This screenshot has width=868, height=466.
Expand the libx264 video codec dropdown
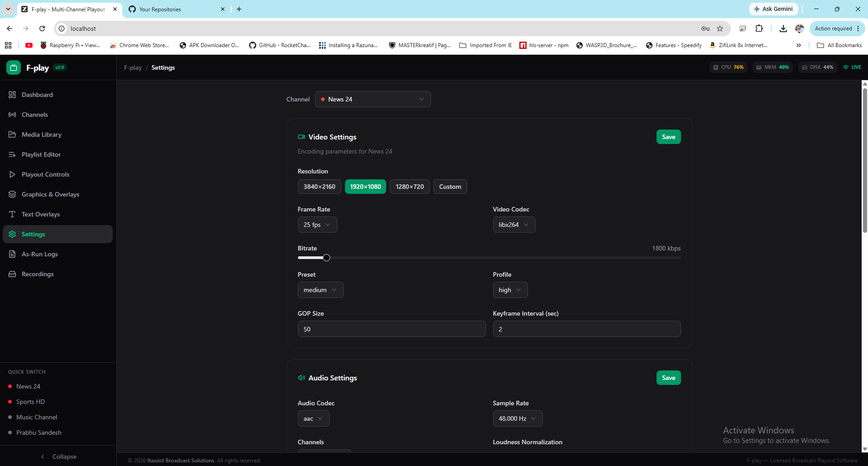pyautogui.click(x=514, y=225)
